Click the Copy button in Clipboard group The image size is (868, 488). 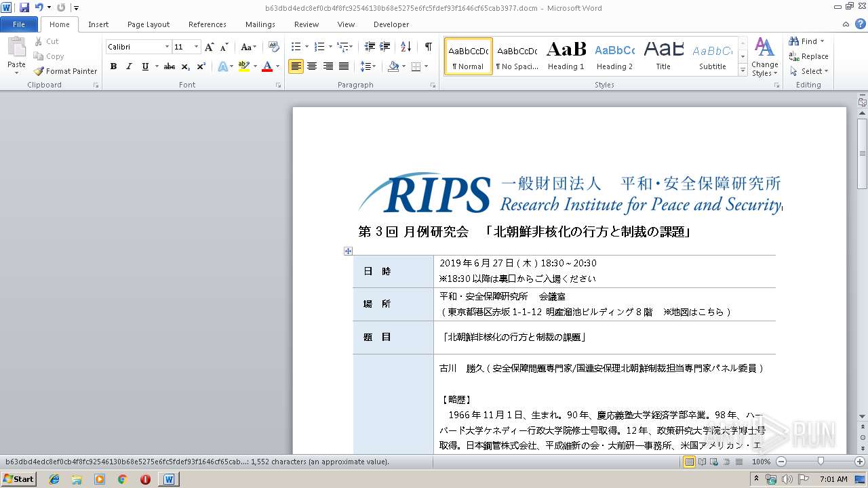tap(49, 56)
